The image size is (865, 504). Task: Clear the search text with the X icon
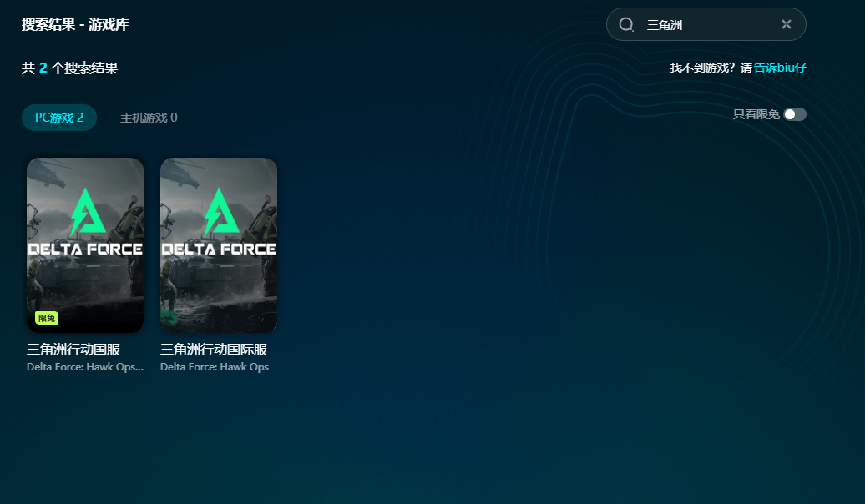pyautogui.click(x=787, y=24)
